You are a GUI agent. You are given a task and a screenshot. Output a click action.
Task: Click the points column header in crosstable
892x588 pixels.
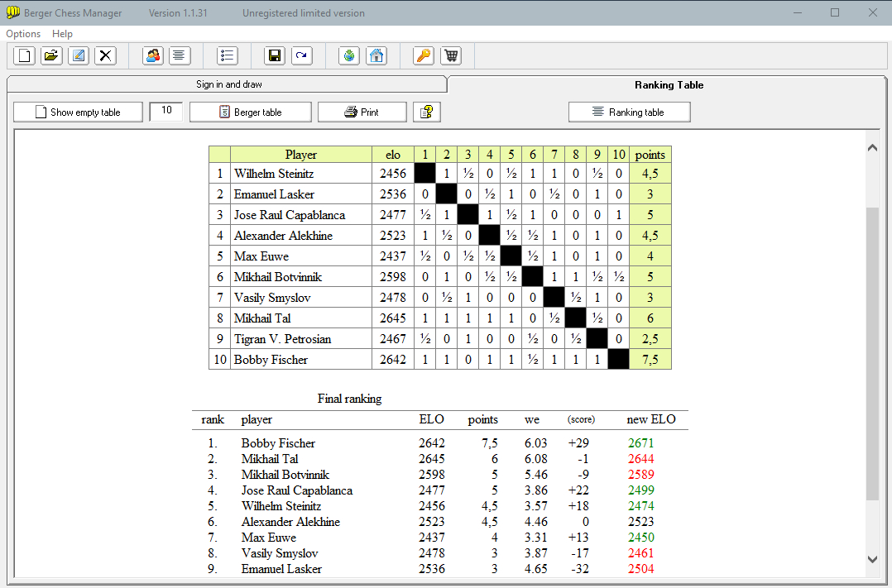(650, 155)
